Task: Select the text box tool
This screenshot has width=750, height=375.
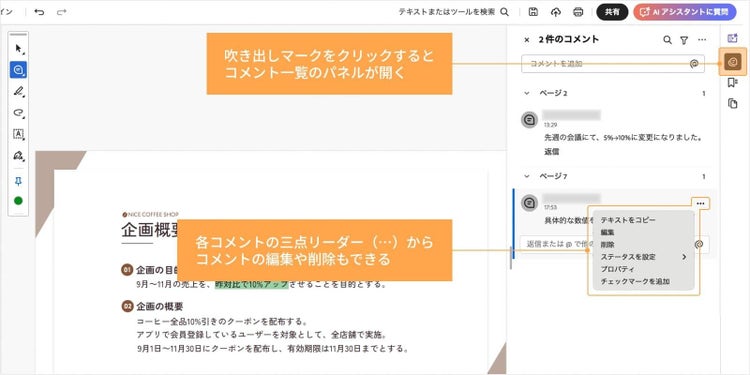Action: click(x=18, y=134)
